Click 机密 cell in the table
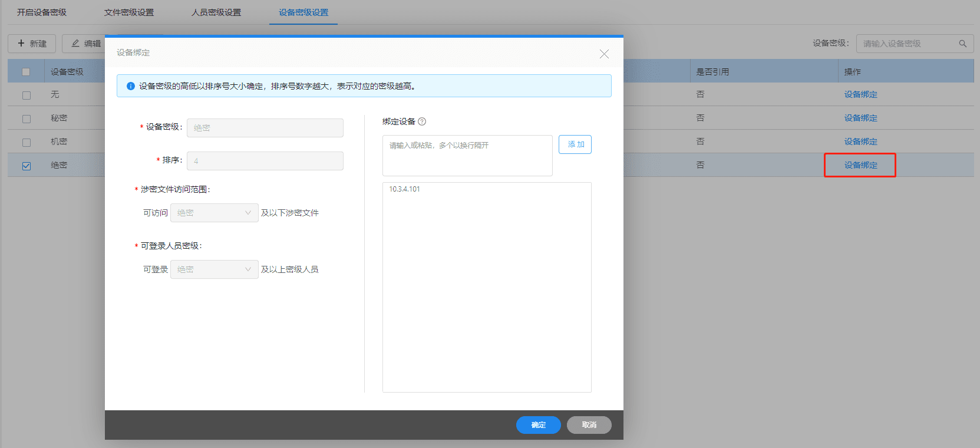 [59, 141]
